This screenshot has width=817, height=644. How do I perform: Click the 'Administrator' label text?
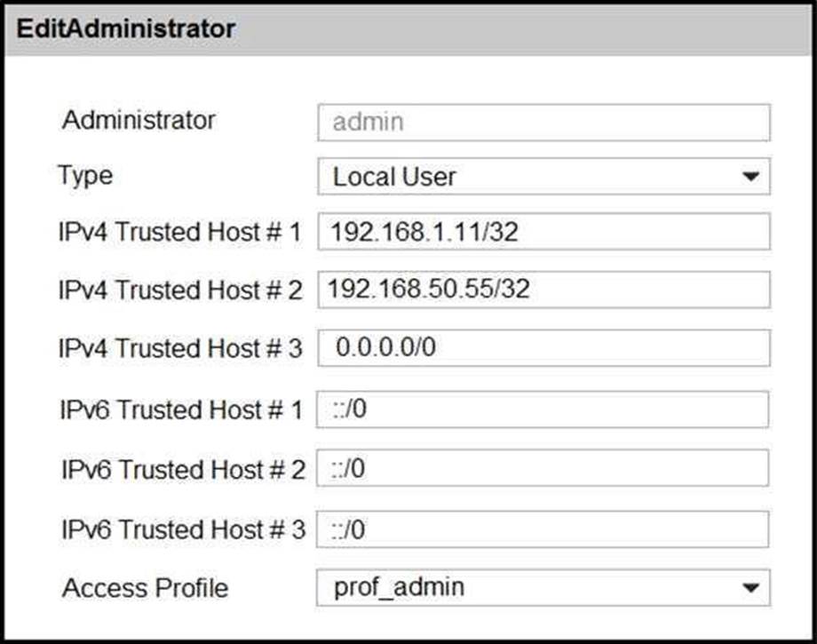(x=139, y=120)
